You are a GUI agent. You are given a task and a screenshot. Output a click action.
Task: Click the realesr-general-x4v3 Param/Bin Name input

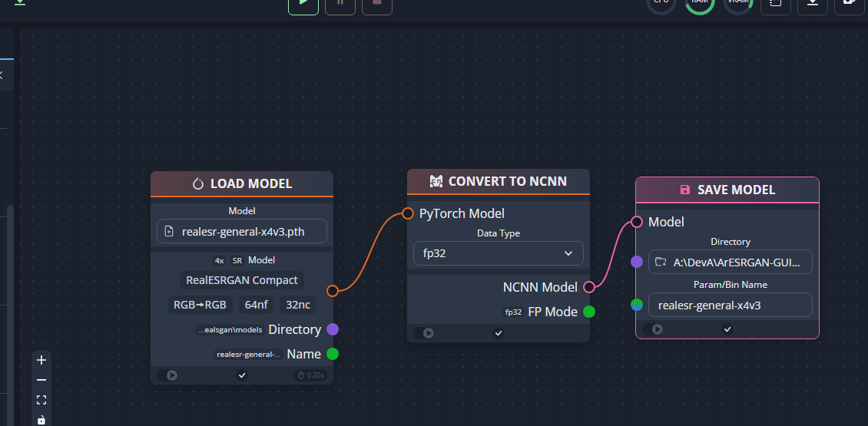click(x=731, y=305)
